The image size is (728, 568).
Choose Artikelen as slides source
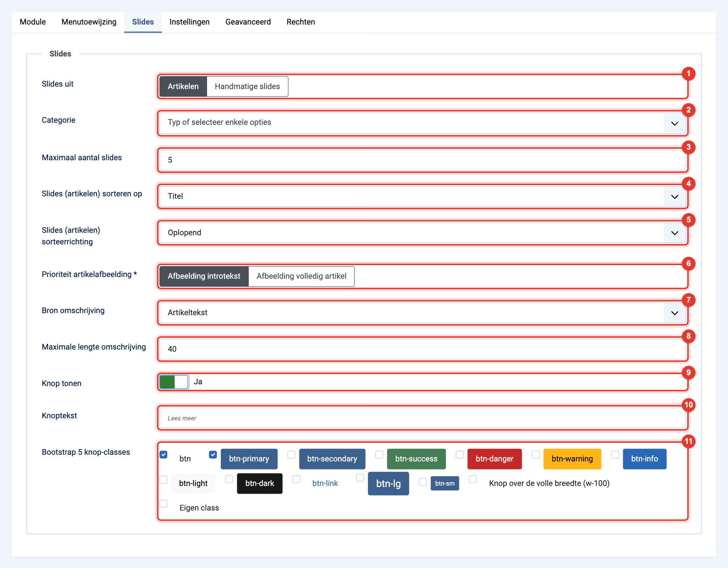pos(183,86)
